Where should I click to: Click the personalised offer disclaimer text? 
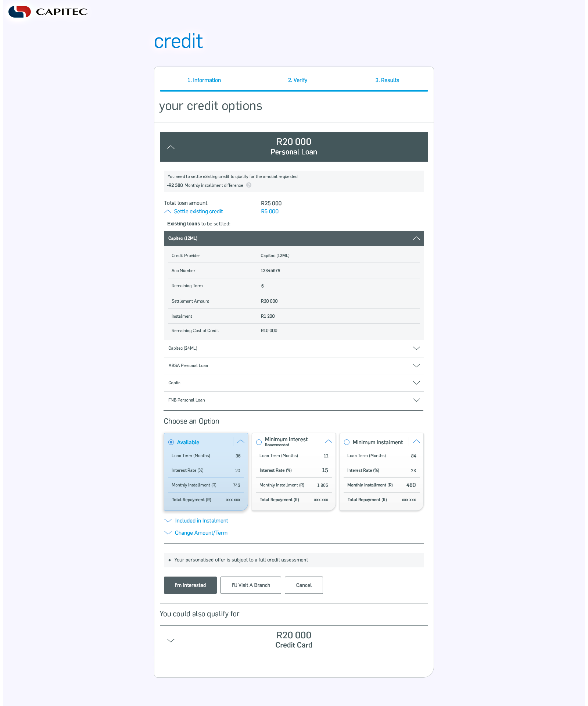coord(241,560)
